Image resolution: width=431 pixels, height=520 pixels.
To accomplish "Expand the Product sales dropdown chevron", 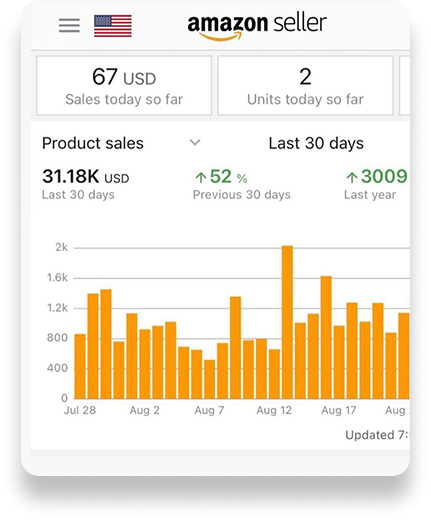I will tap(195, 143).
